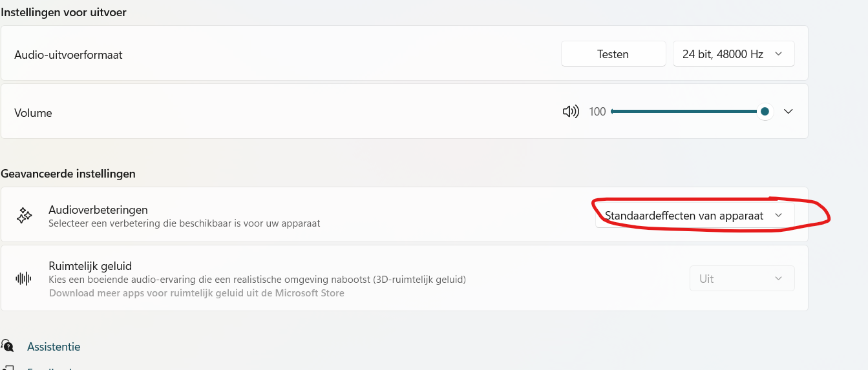Click the Assistentie help icon
This screenshot has height=370, width=868.
(7, 346)
